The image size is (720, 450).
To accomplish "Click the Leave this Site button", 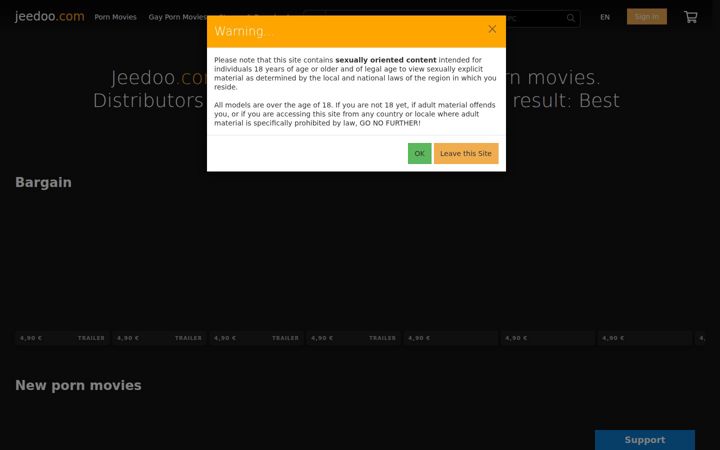I will (466, 153).
